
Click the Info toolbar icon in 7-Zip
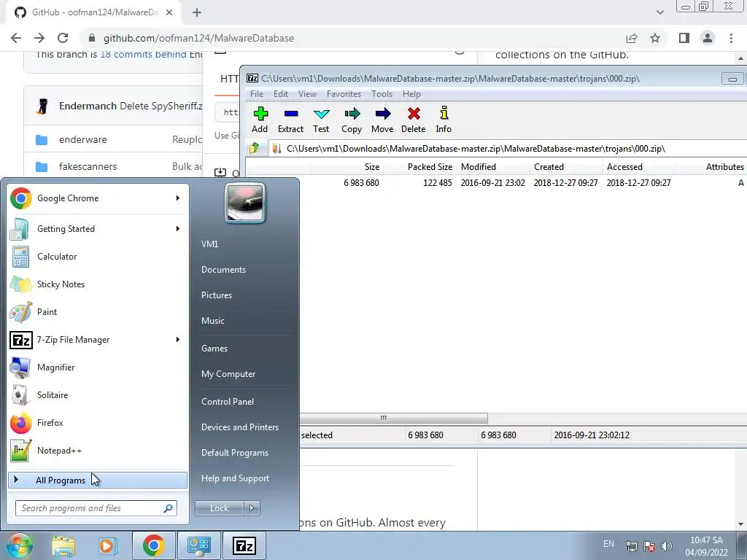coord(444,120)
